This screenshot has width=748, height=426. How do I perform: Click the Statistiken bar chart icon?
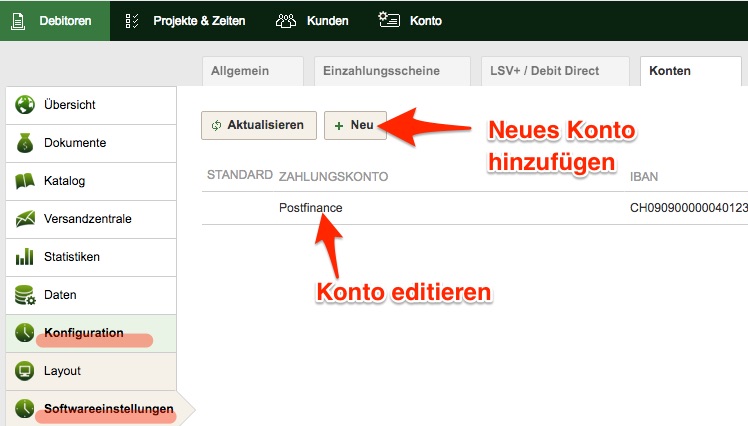click(25, 257)
